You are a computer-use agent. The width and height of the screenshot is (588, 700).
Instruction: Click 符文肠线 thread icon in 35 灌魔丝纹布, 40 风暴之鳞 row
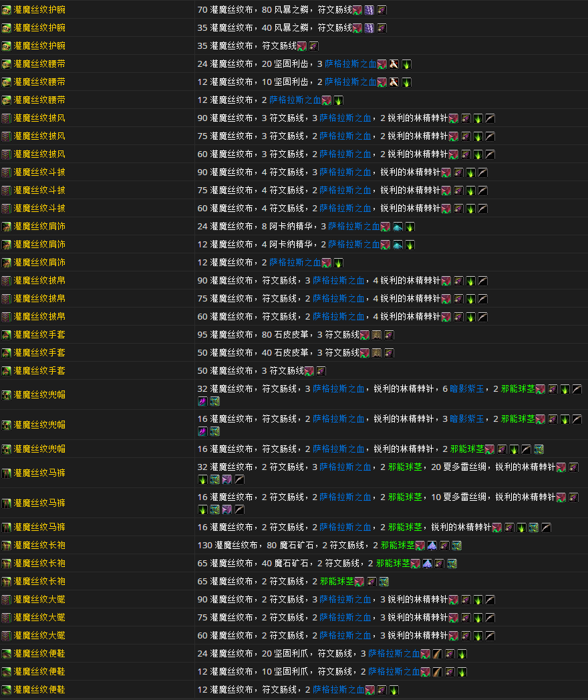[382, 28]
